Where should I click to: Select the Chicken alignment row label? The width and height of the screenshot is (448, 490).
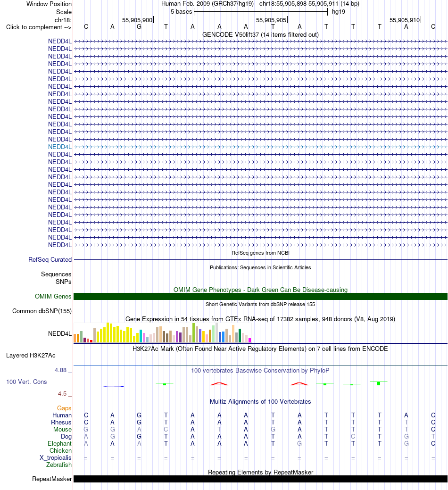point(61,451)
